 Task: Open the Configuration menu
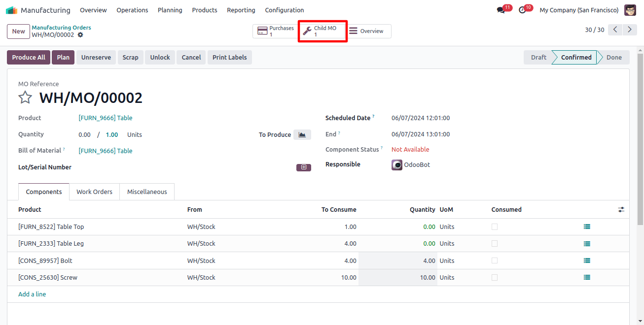pos(285,10)
